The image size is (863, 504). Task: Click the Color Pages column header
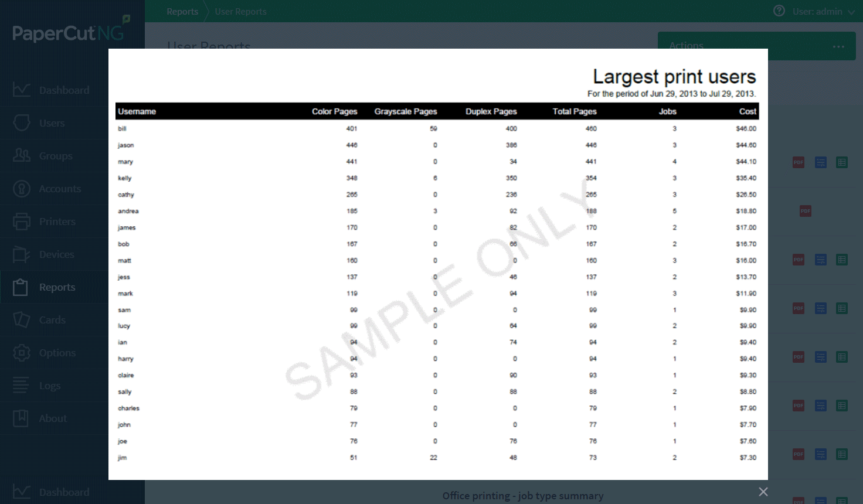[x=334, y=111]
